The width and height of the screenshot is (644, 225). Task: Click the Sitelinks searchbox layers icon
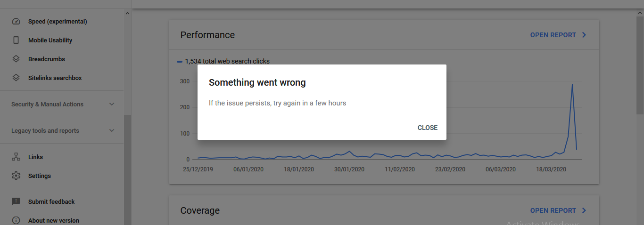[16, 78]
